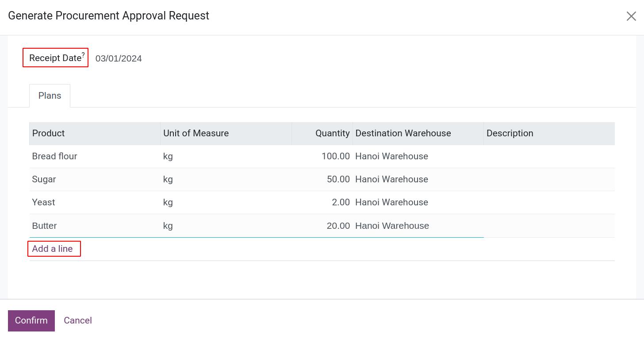Click the Description column header
The height and width of the screenshot is (339, 644).
tap(510, 133)
